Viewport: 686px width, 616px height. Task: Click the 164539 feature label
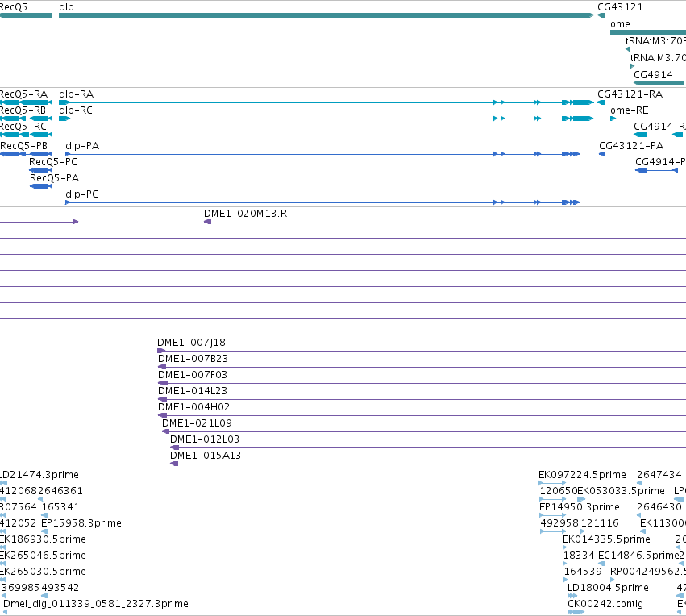[583, 572]
